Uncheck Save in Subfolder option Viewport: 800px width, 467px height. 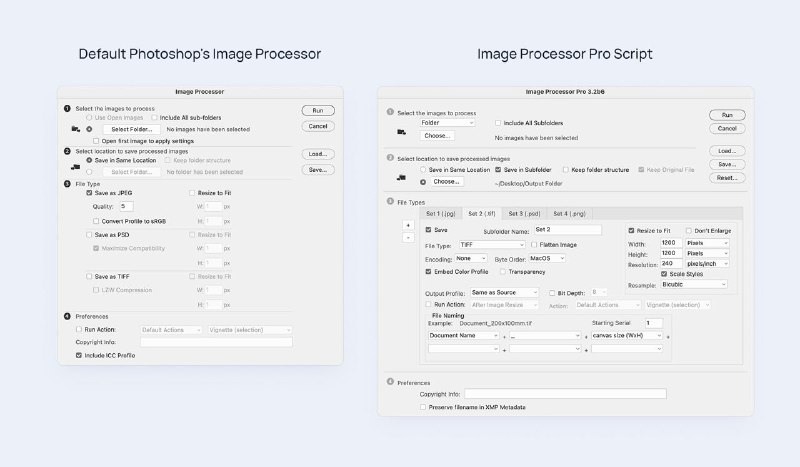(498, 169)
